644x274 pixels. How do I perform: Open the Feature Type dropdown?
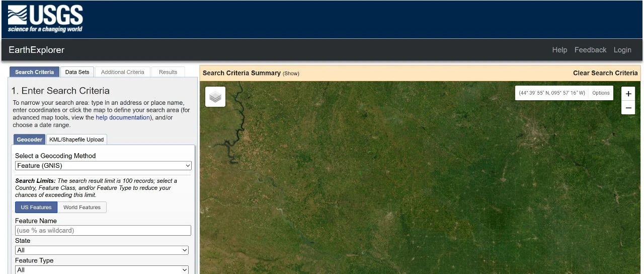pos(102,269)
